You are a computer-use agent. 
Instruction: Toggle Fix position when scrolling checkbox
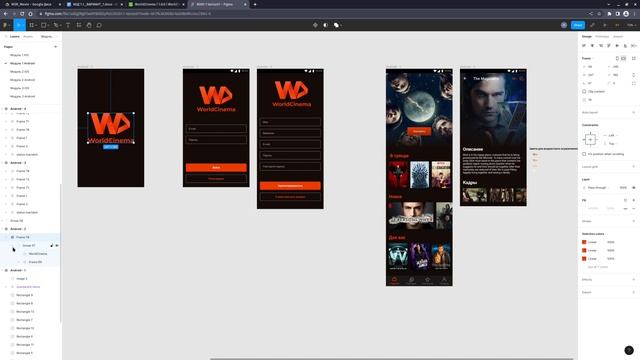pyautogui.click(x=584, y=154)
